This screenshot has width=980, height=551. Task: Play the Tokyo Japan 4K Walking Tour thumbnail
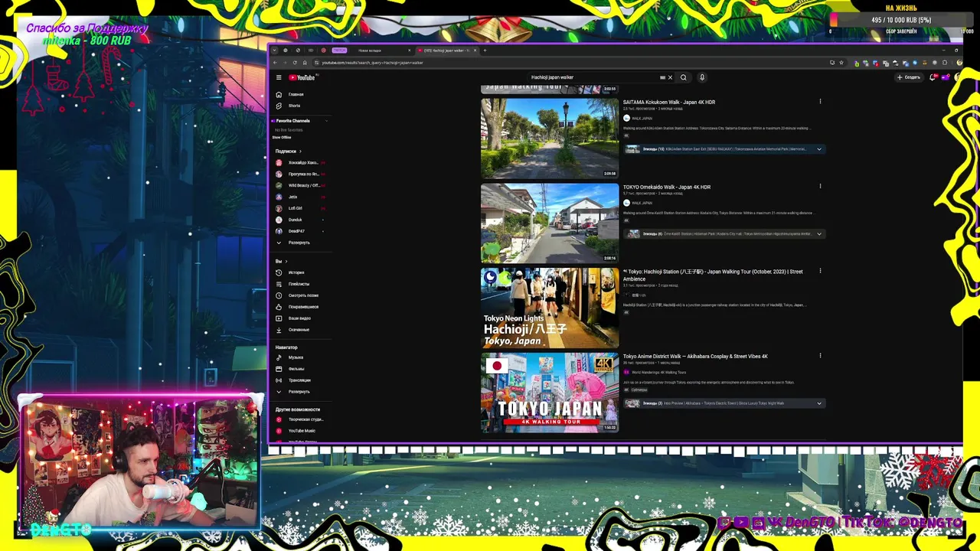550,393
